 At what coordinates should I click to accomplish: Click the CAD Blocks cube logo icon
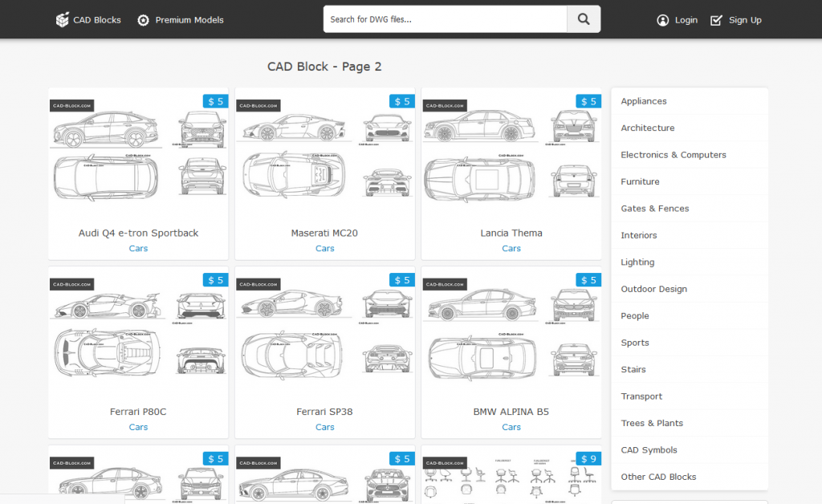pos(63,20)
